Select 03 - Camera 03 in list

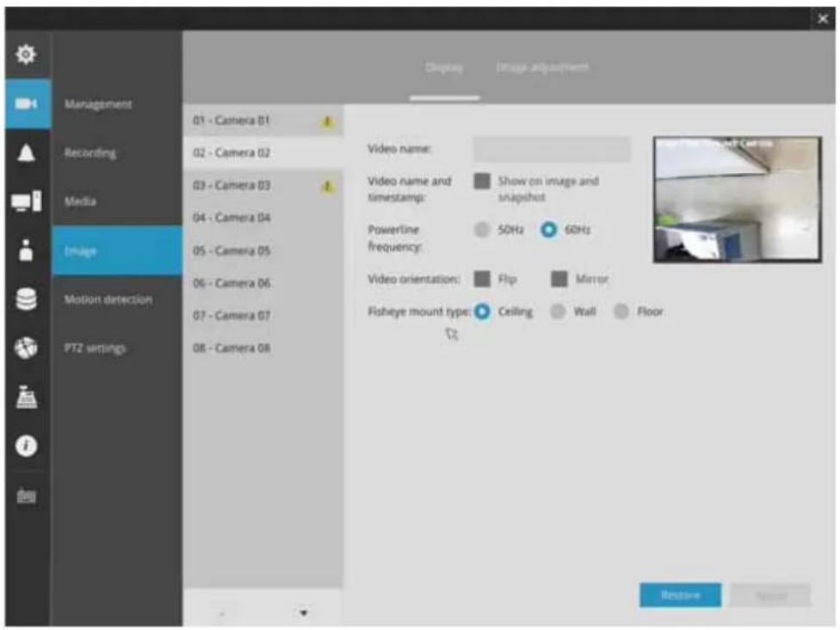tap(262, 185)
